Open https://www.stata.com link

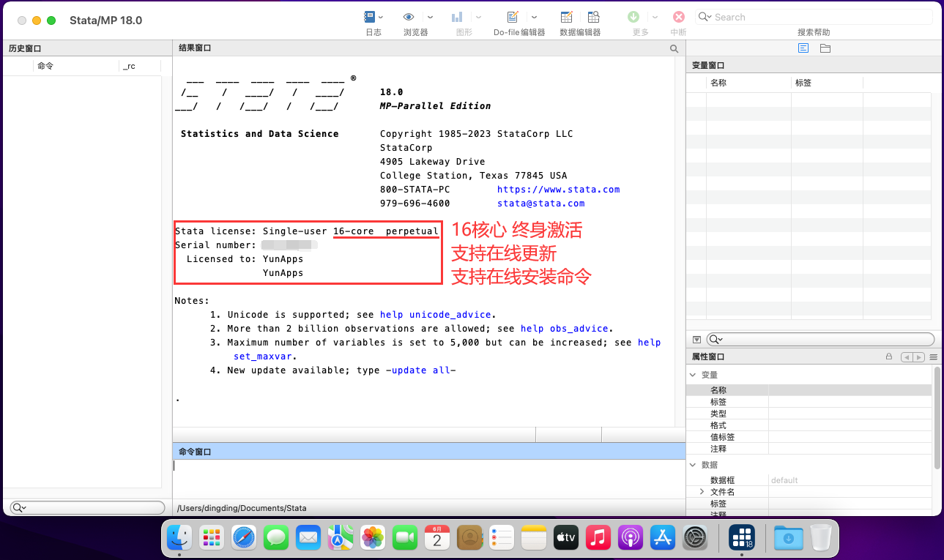point(558,190)
